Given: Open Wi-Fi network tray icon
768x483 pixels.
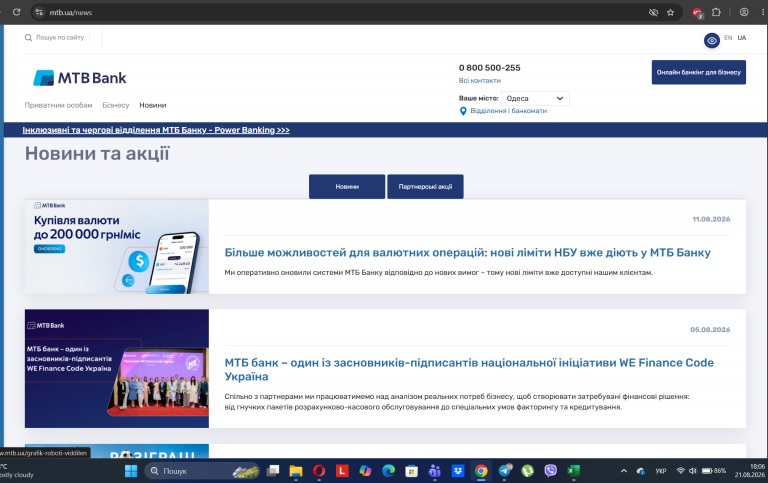Looking at the screenshot, I should tap(680, 471).
